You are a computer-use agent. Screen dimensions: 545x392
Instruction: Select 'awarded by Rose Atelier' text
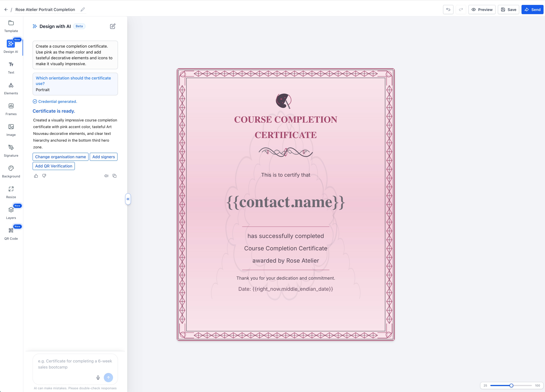[286, 261]
